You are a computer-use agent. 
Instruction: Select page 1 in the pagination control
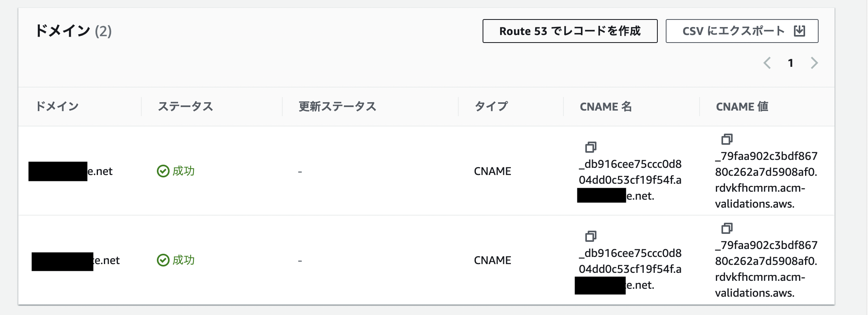[790, 62]
